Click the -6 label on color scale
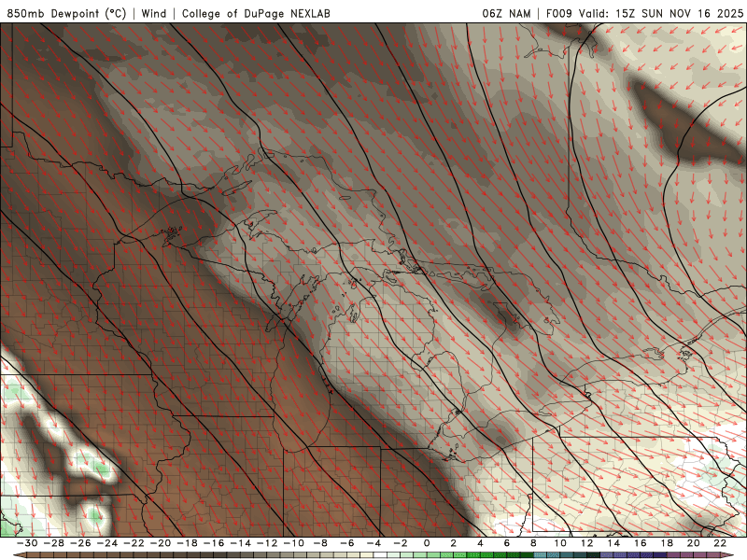This screenshot has height=560, width=747. [347, 543]
